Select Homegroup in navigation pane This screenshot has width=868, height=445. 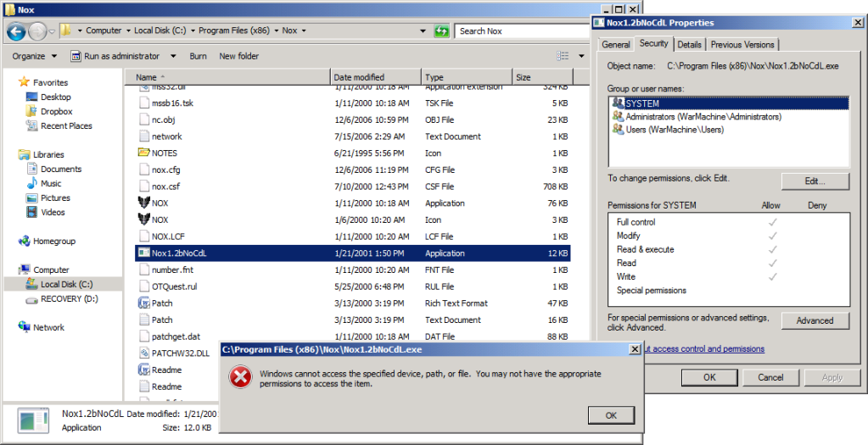coord(53,241)
